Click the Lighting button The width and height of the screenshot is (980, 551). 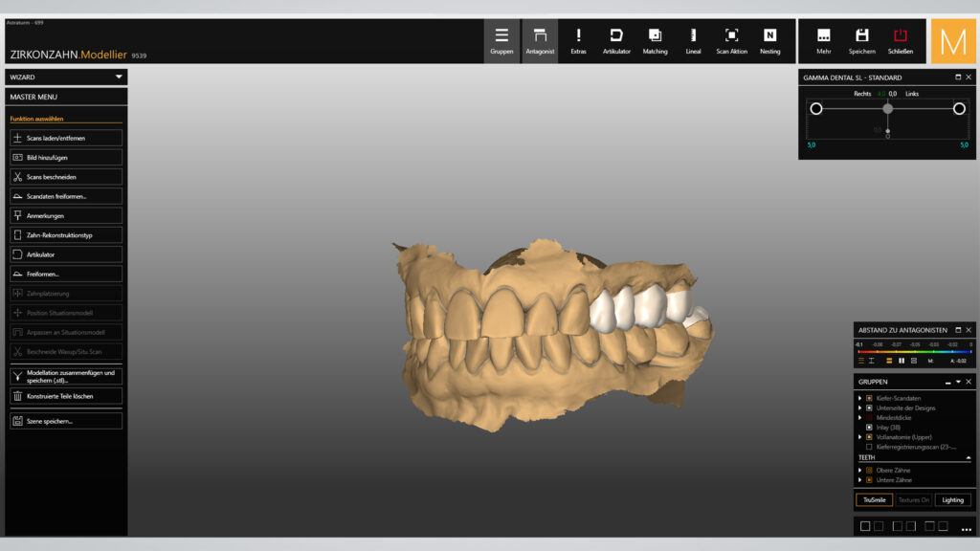pyautogui.click(x=952, y=499)
